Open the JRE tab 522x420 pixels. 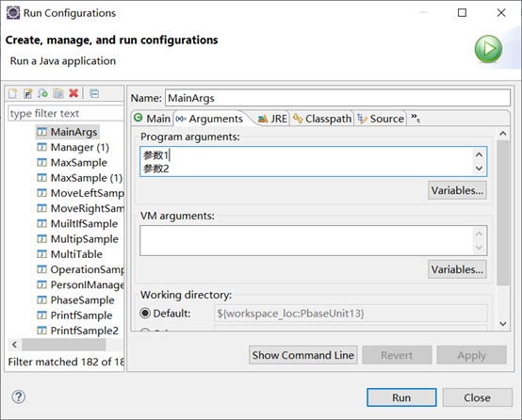[272, 119]
